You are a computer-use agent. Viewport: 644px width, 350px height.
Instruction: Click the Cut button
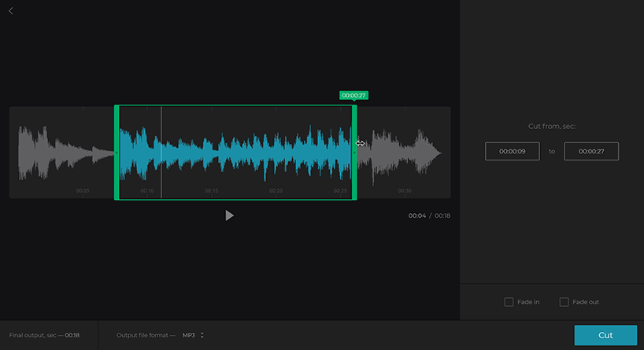point(605,335)
